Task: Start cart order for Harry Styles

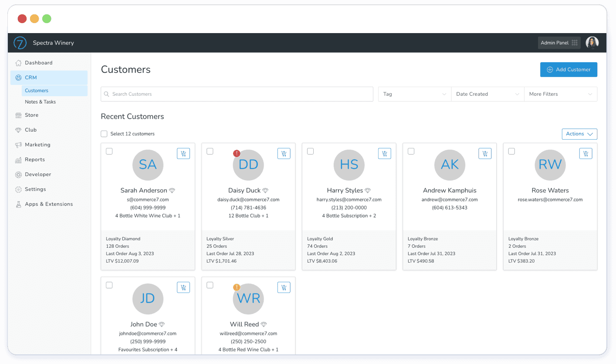Action: (x=385, y=153)
